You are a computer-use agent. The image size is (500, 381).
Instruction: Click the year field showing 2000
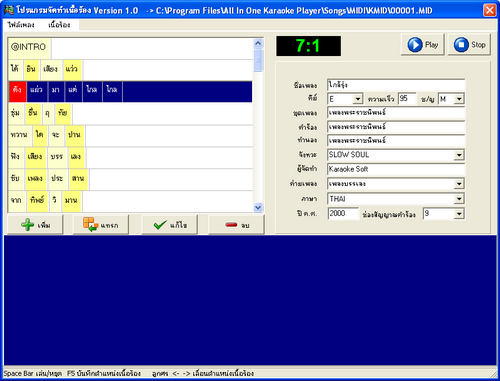[x=343, y=213]
